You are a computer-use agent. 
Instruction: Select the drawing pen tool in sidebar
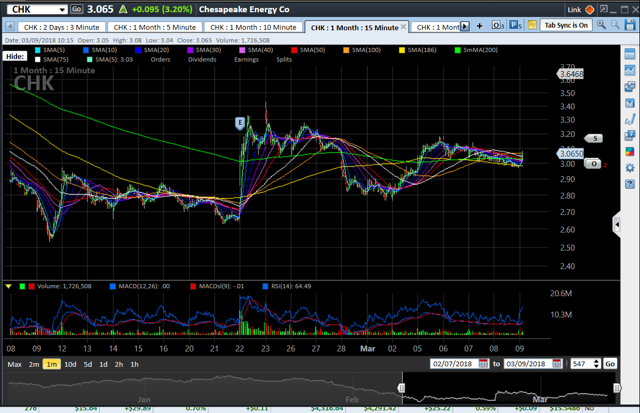tap(630, 119)
